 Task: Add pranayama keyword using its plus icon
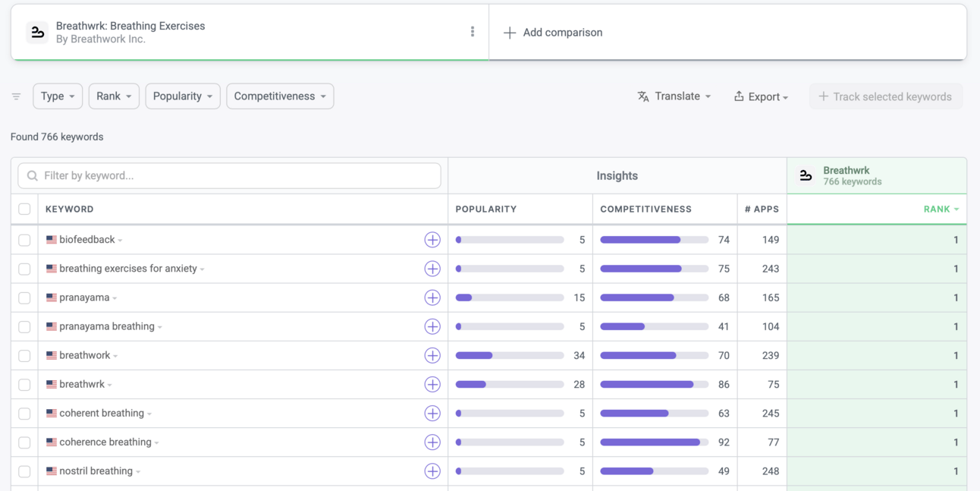[432, 297]
